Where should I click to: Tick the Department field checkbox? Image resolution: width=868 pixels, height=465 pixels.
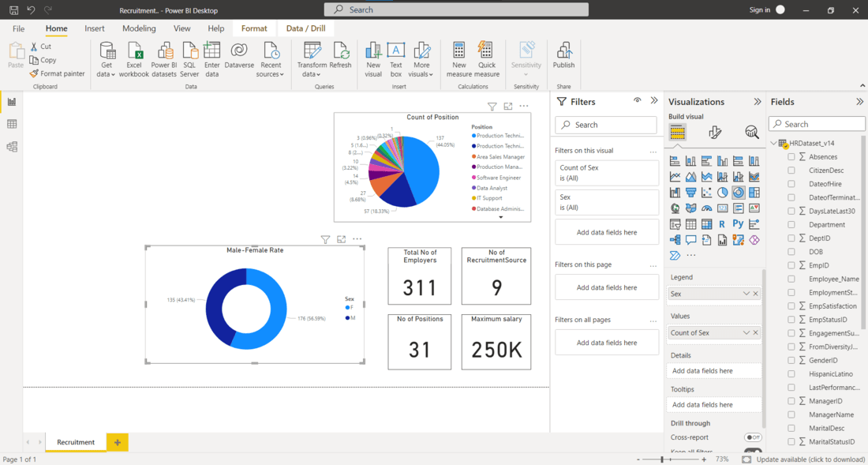tap(791, 225)
